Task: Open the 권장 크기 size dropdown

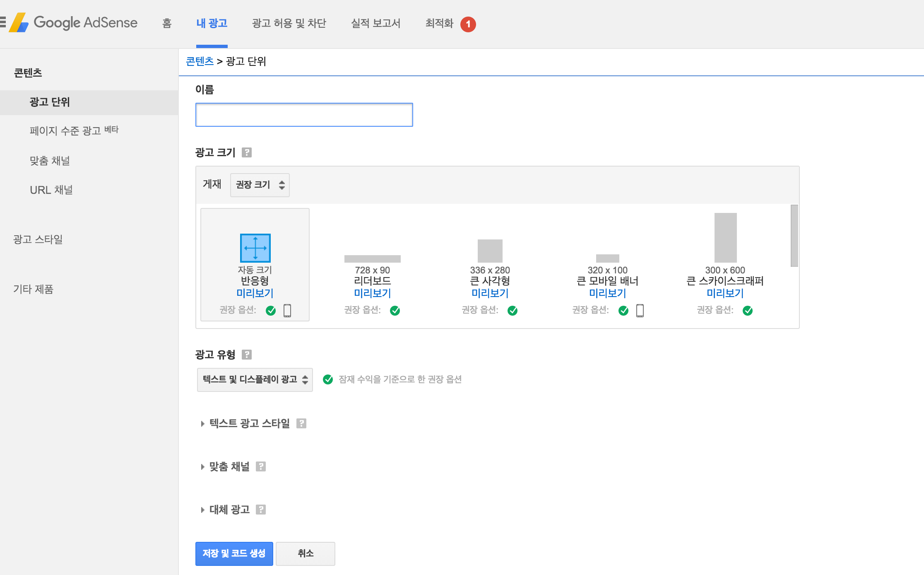Action: pos(260,185)
